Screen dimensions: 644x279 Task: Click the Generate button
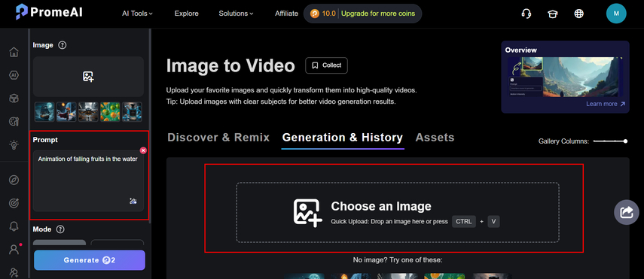point(90,260)
